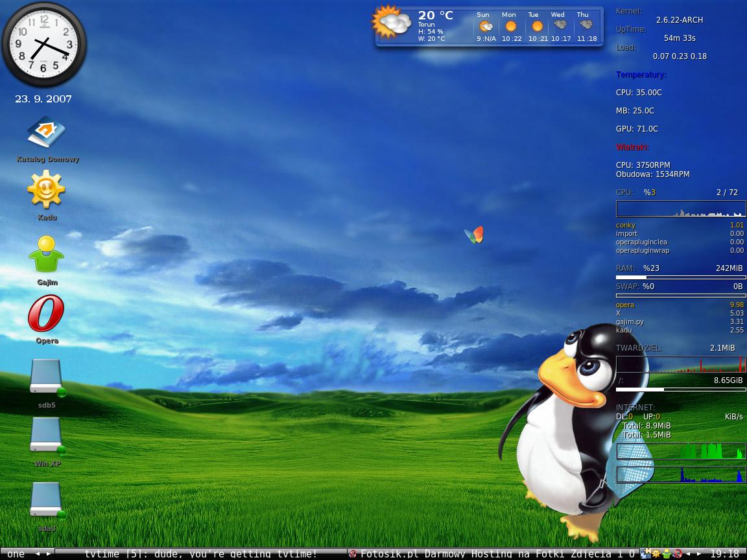
Task: Click the Kadu sun tray icon
Action: (656, 554)
